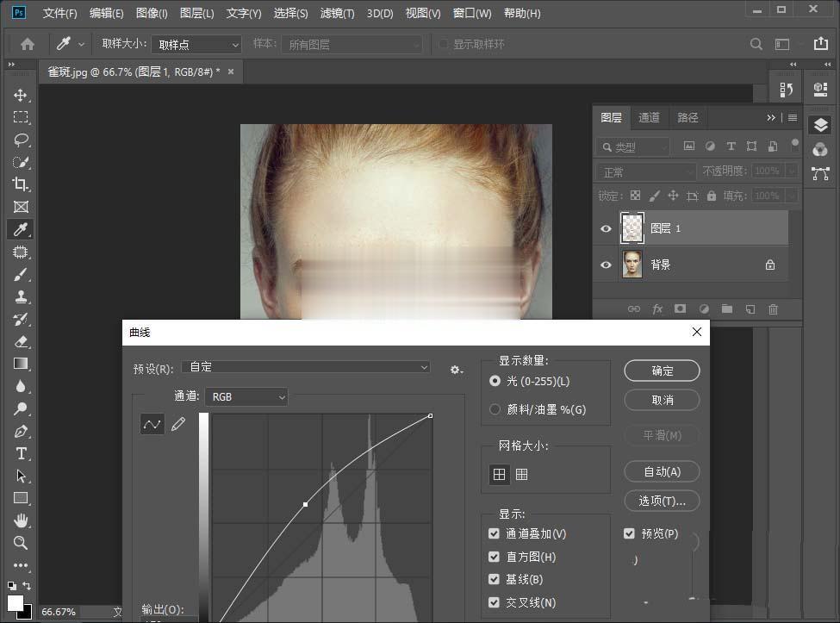Select the Path Selection tool
This screenshot has width=840, height=623.
click(21, 476)
